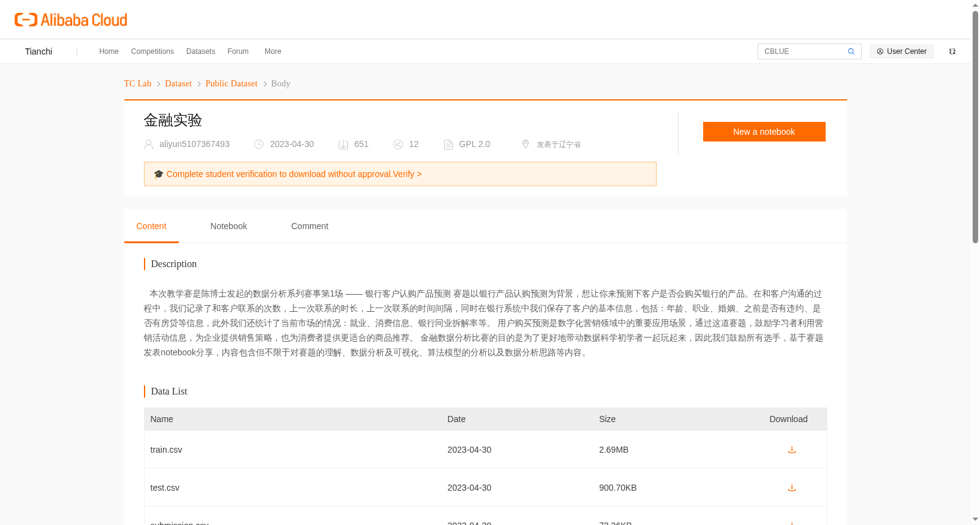Click the 2.69MB size cell
This screenshot has width=980, height=525.
pyautogui.click(x=614, y=450)
